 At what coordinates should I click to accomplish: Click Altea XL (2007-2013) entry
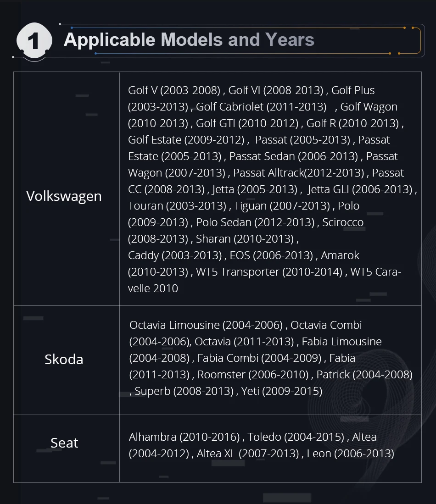[248, 454]
